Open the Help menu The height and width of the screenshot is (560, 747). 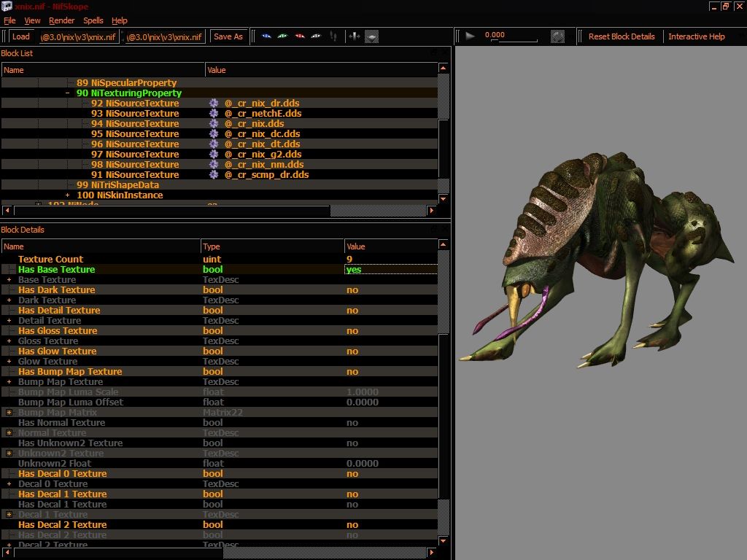coord(119,20)
